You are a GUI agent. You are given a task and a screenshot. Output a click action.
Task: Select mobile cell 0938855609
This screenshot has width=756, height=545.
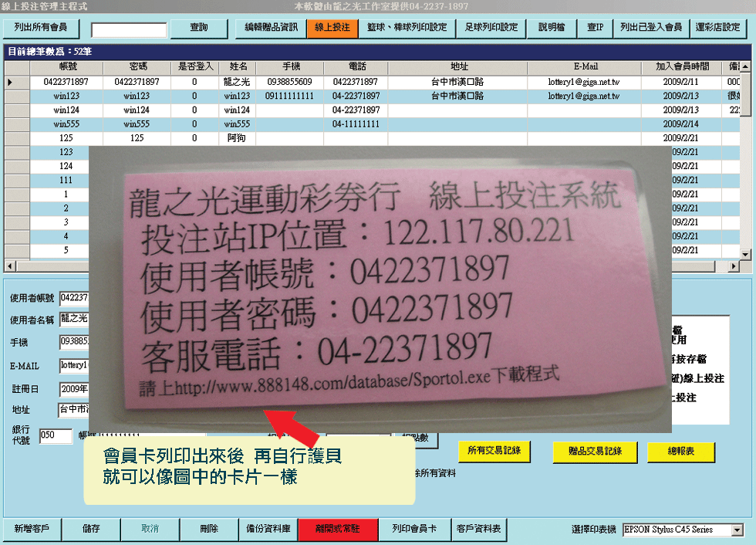coord(290,83)
